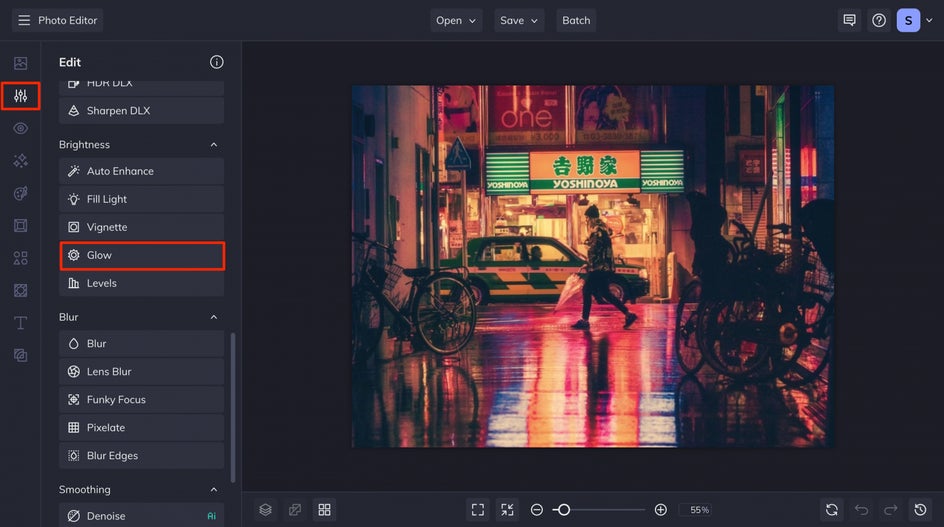Viewport: 944px width, 527px height.
Task: Click the zoom in plus icon
Action: [660, 510]
